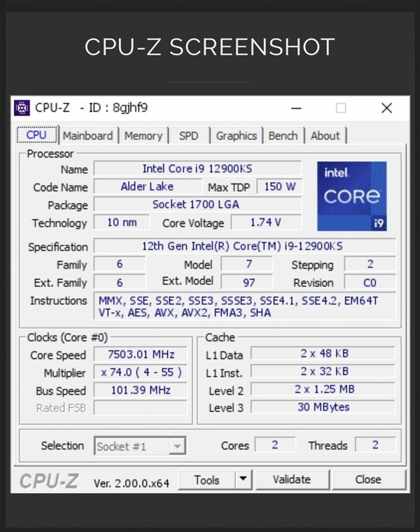Click the Validate button
This screenshot has height=532, width=420.
pos(291,479)
